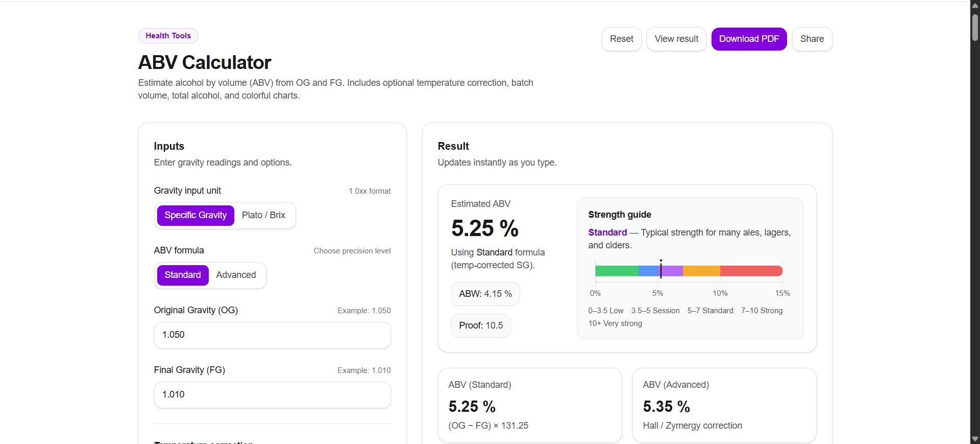Switch to the Advanced ABV formula
Screen dimensions: 980x444
point(236,275)
